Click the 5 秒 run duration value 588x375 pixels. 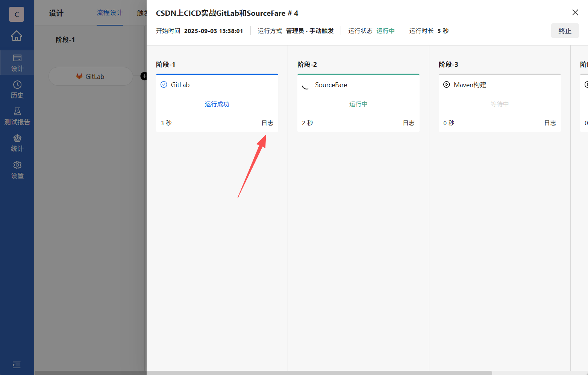[443, 31]
